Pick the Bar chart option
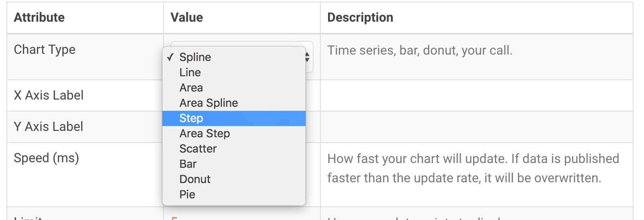644x220 pixels. click(188, 164)
